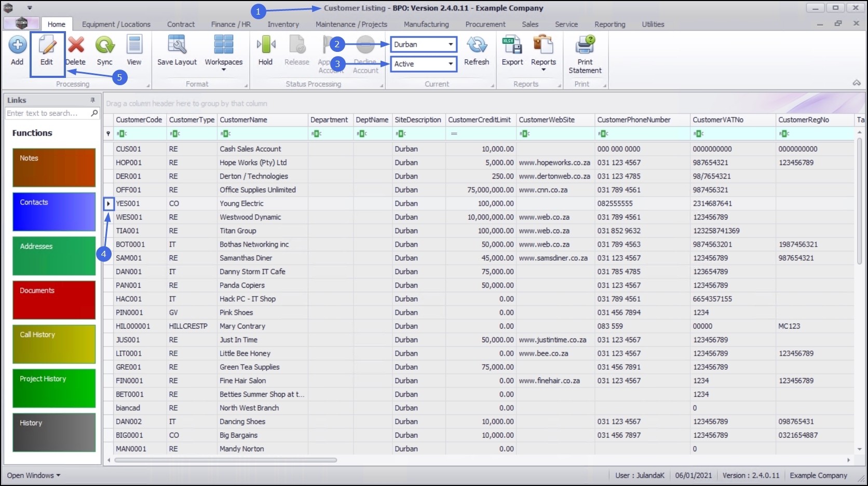Click the Hold status icon
The height and width of the screenshot is (486, 868).
(x=265, y=45)
